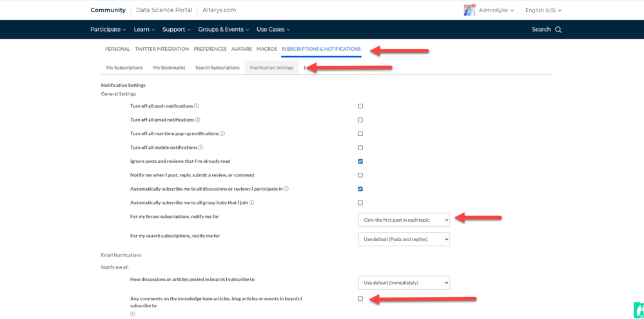The image size is (644, 319).
Task: Click info icon beside auto-subscribe discussions
Action: point(286,189)
